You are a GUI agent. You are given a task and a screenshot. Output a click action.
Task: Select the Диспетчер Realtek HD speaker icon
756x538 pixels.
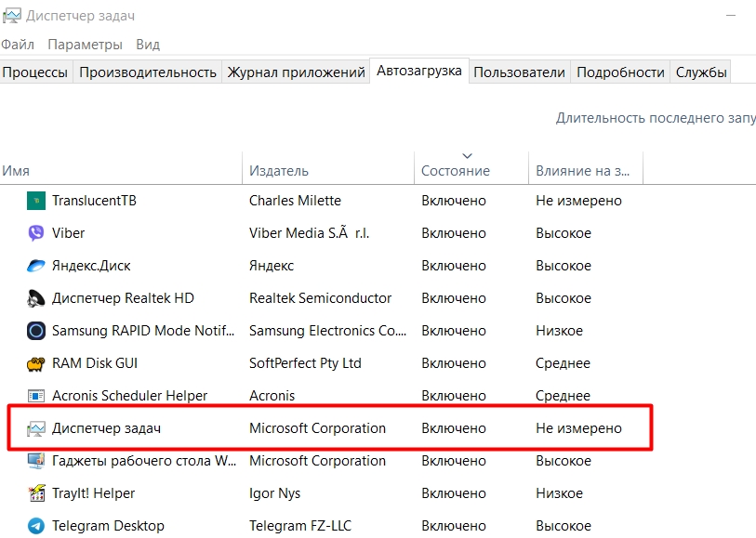click(x=36, y=298)
